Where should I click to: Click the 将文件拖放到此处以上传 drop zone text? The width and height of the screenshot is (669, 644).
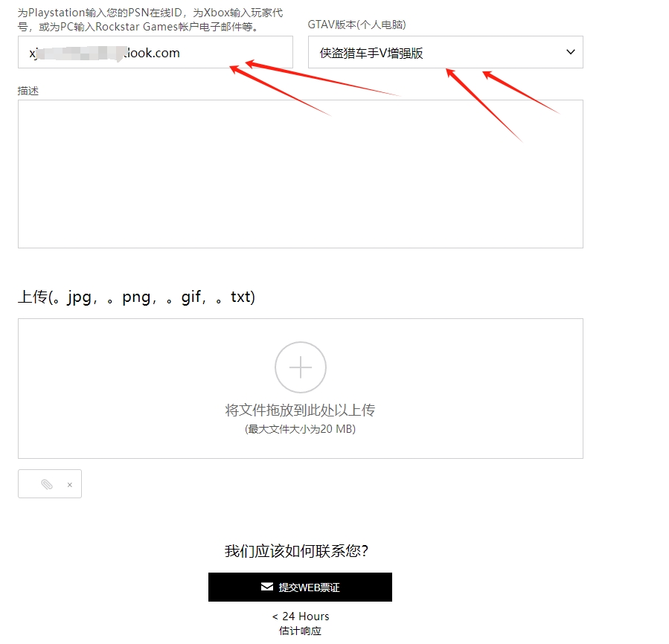tap(300, 410)
